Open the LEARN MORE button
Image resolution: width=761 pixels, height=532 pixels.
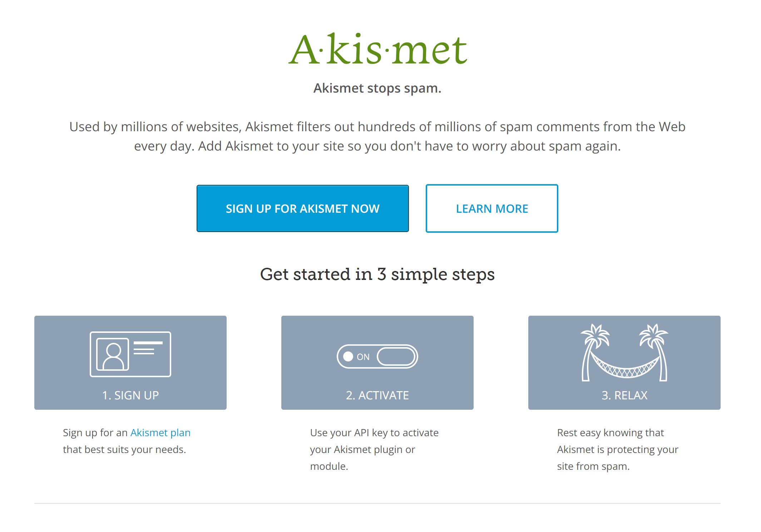(x=492, y=208)
